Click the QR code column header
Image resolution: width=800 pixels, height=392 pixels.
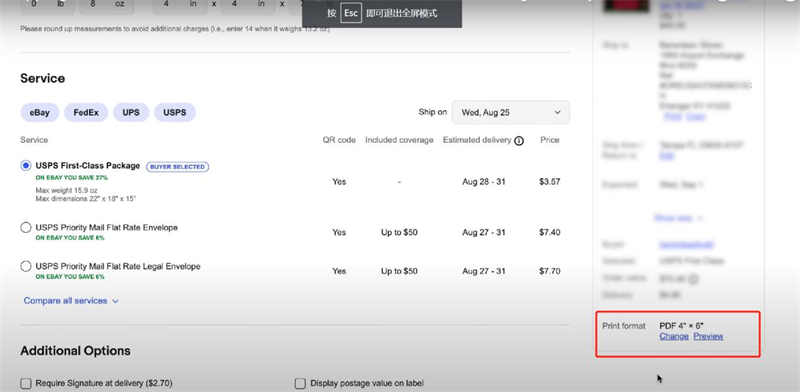[339, 140]
